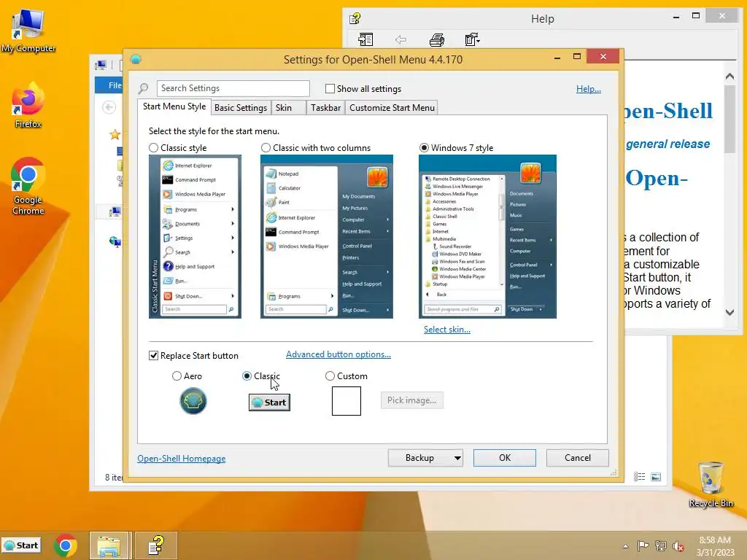This screenshot has width=747, height=560.
Task: Click the Favorites star in Explorer window
Action: 115,135
